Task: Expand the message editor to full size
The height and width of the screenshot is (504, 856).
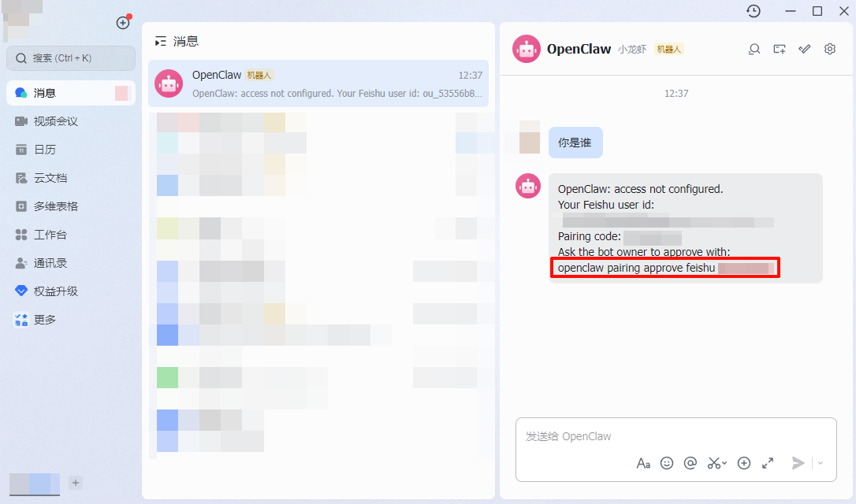Action: tap(768, 463)
